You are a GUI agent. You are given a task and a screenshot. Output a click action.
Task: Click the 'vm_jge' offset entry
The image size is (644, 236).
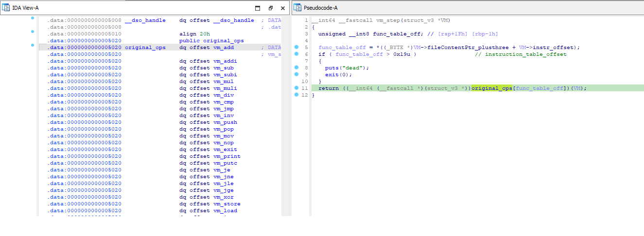coord(224,190)
